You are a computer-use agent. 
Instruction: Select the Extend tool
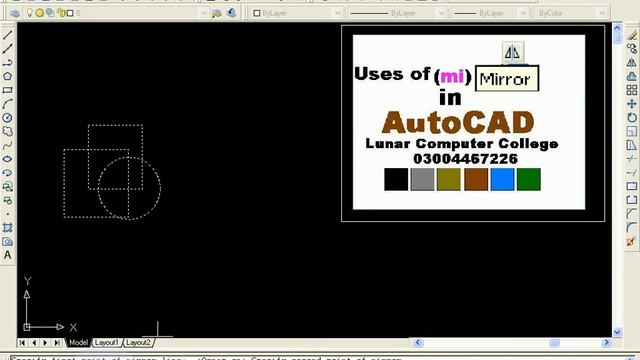[632, 173]
